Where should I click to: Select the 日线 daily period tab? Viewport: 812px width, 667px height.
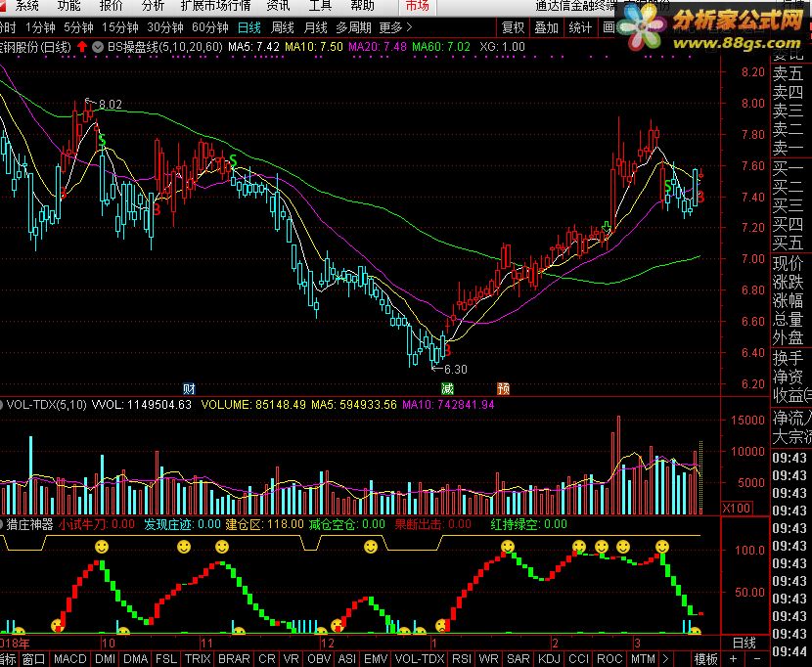pyautogui.click(x=249, y=27)
